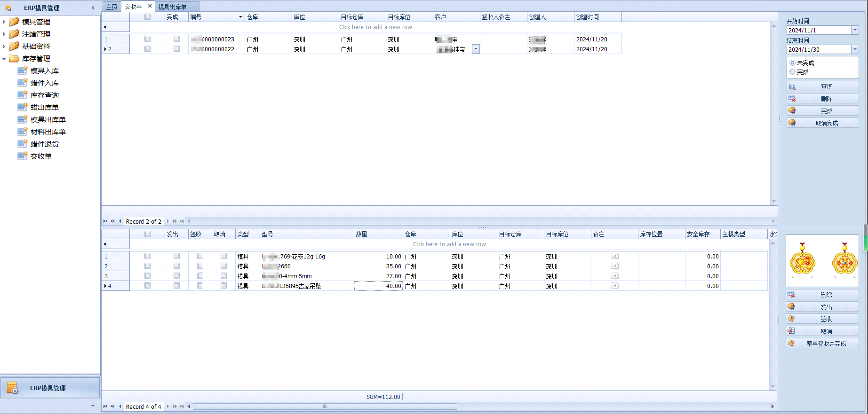Open 蜡件退货 in the inventory menu
This screenshot has height=414, width=868.
tap(44, 144)
